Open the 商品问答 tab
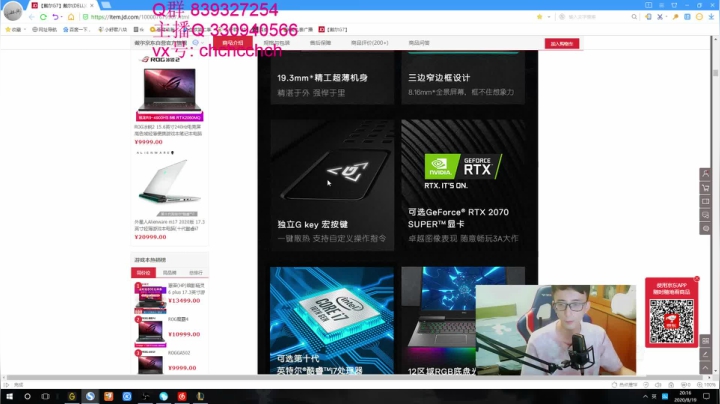The height and width of the screenshot is (404, 720). (x=419, y=43)
